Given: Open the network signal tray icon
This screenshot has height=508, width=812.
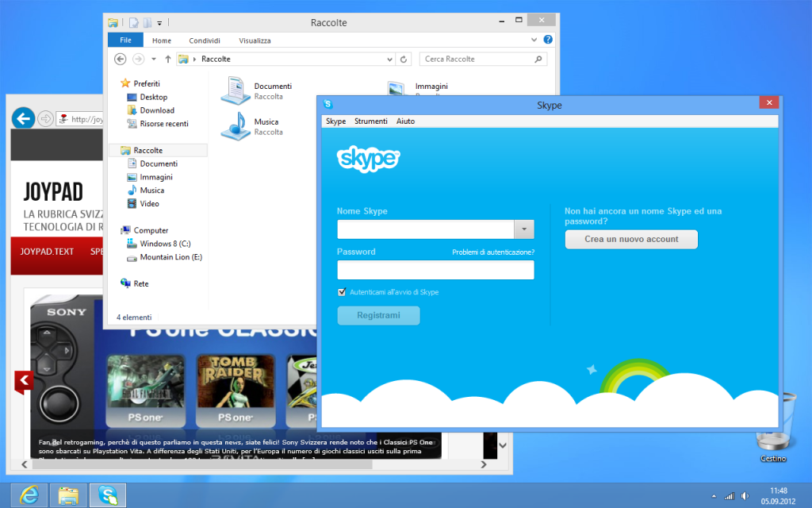Looking at the screenshot, I should pyautogui.click(x=730, y=496).
